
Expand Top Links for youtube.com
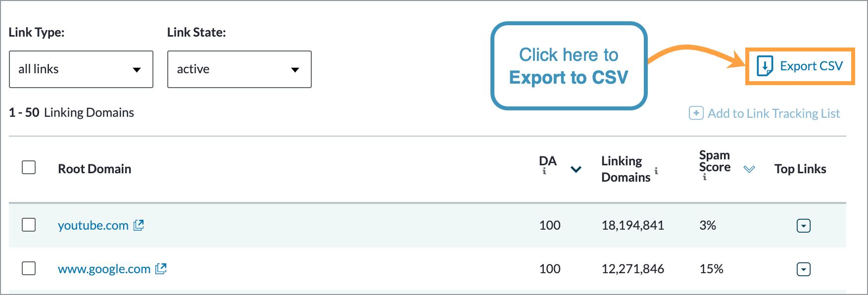803,225
